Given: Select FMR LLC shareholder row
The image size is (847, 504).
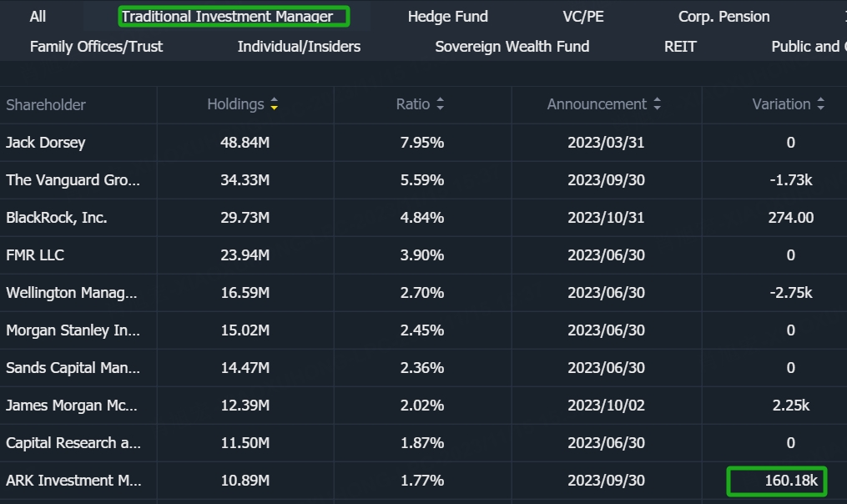Looking at the screenshot, I should point(35,255).
